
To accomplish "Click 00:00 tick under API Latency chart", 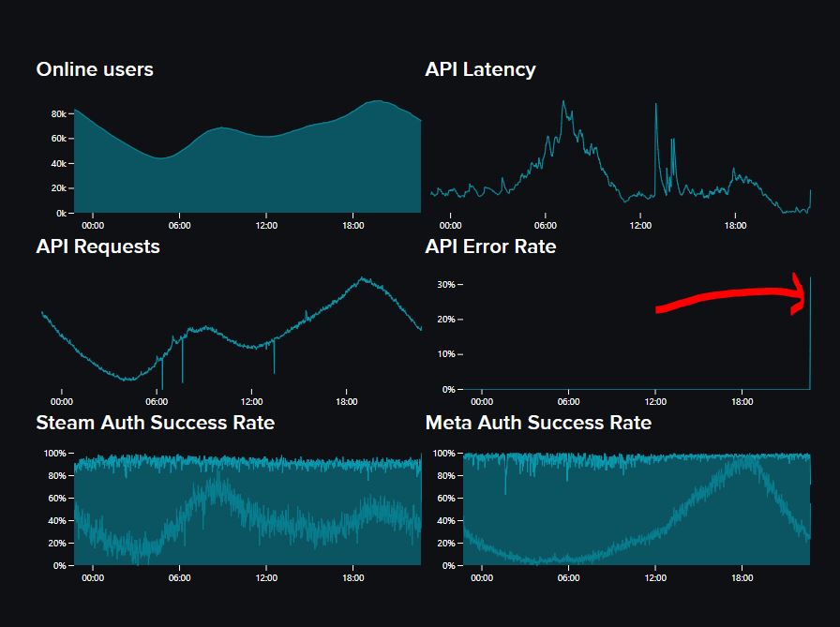I will coord(451,226).
